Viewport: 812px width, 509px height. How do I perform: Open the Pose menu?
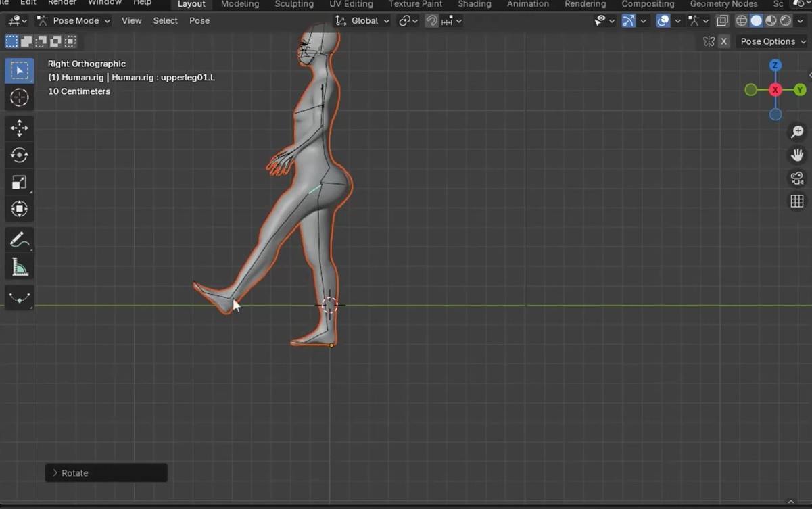pos(199,21)
